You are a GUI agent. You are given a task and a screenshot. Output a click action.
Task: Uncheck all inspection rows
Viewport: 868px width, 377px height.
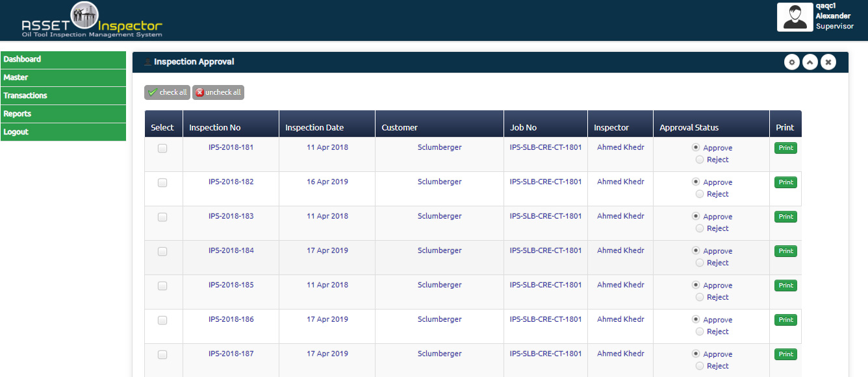pos(218,92)
